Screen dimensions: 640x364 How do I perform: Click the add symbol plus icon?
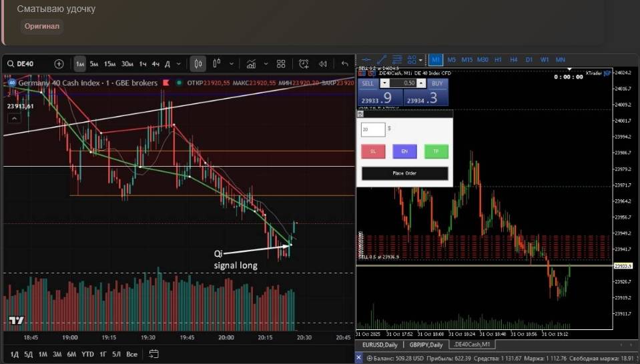pyautogui.click(x=59, y=64)
